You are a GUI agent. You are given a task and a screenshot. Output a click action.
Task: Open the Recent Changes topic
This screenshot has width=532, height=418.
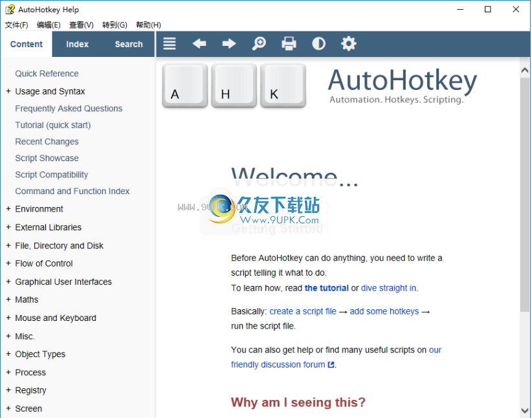(x=47, y=142)
